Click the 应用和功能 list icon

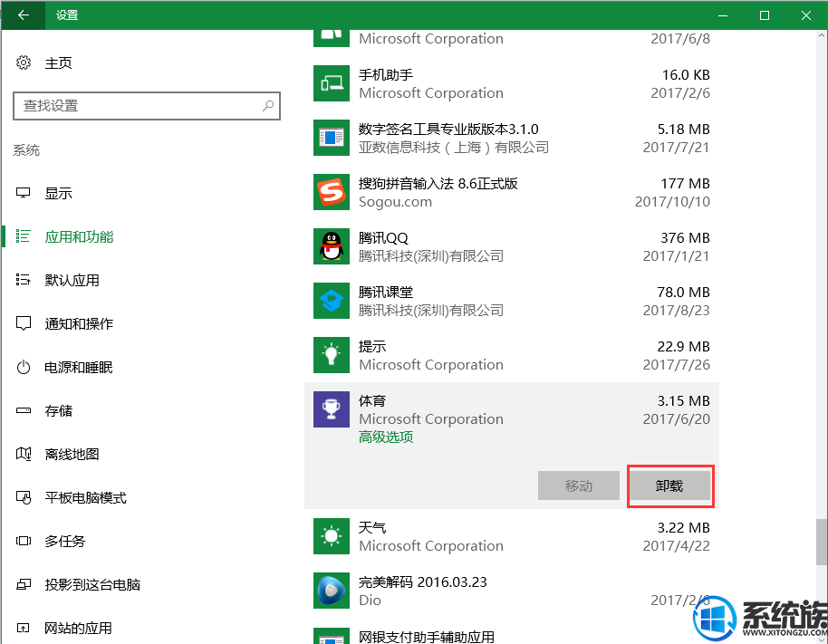click(x=24, y=236)
